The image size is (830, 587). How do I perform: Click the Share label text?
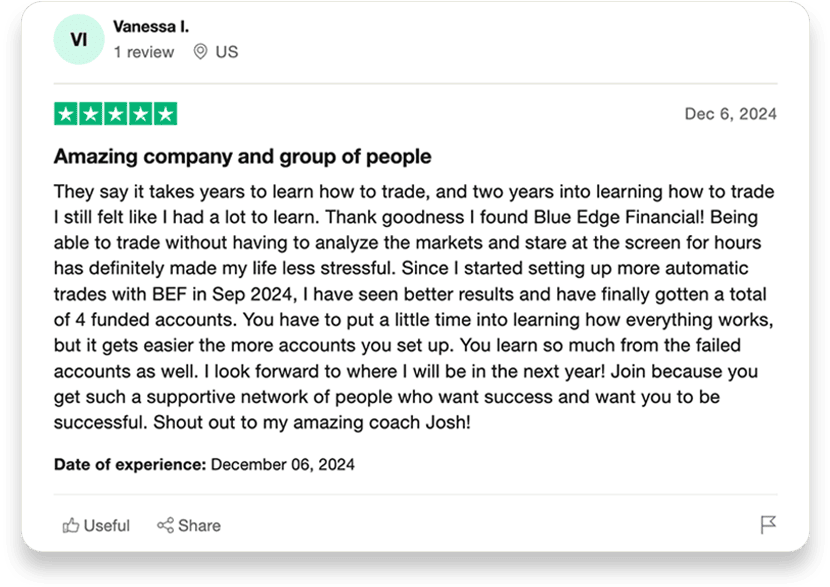click(200, 526)
